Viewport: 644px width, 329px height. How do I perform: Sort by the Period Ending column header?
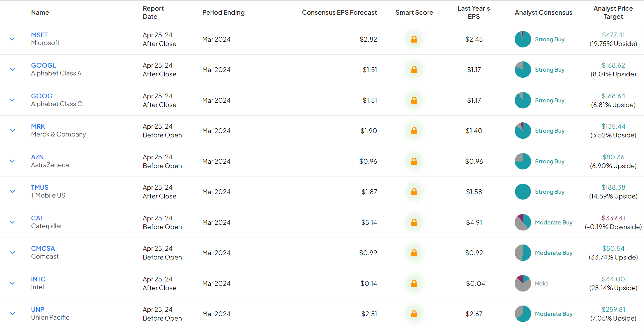[x=223, y=13]
